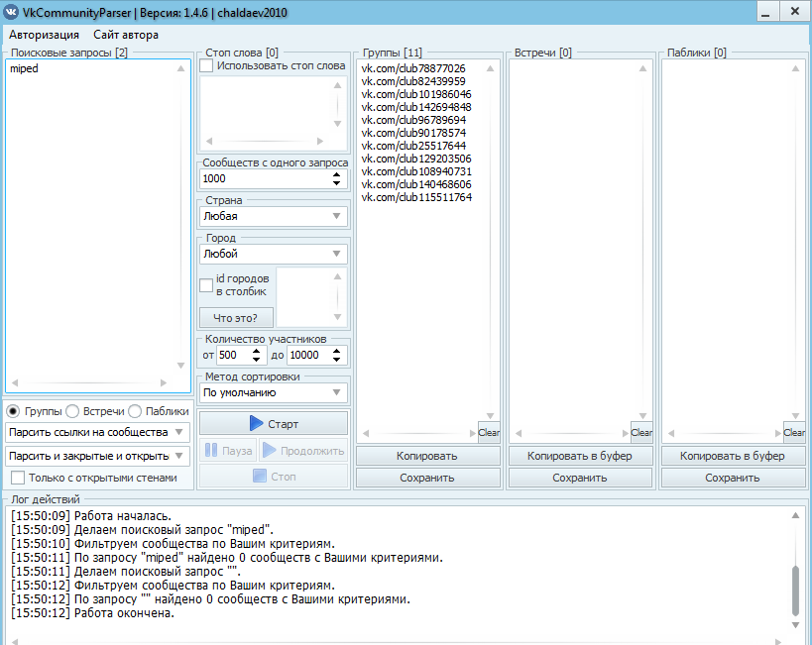Click Clear button under Встречи list
This screenshot has width=812, height=645.
click(x=641, y=432)
